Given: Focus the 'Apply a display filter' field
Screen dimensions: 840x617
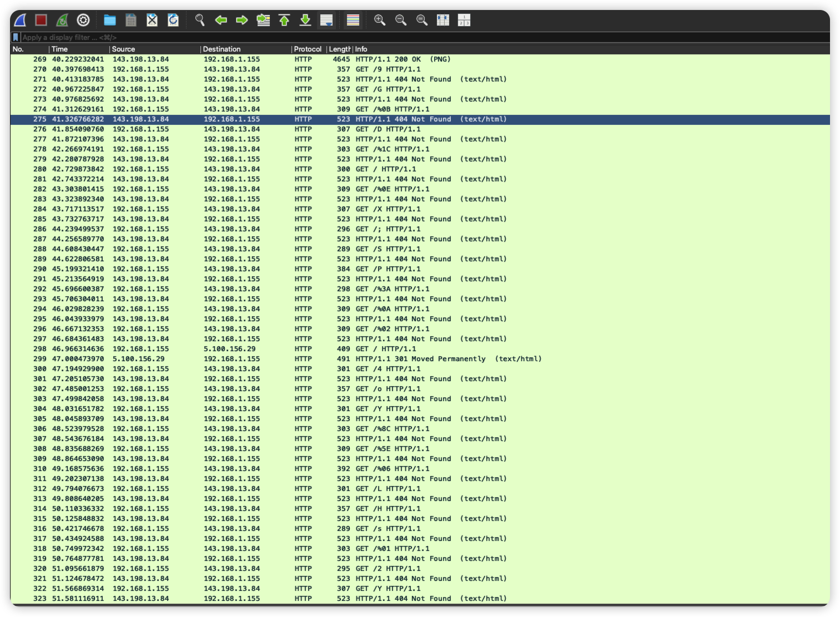Looking at the screenshot, I should click(x=425, y=37).
